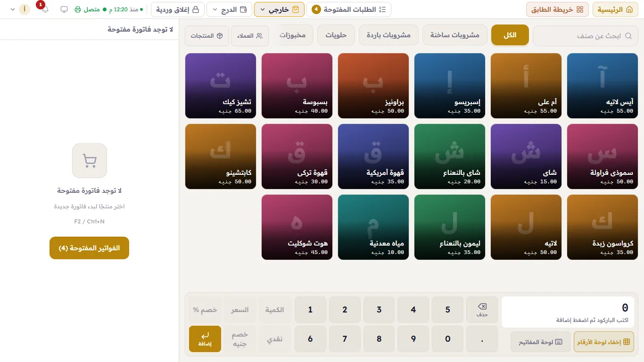Viewport: 644px width, 362px height.
Task: Expand the user account menu chevron
Action: (x=12, y=9)
